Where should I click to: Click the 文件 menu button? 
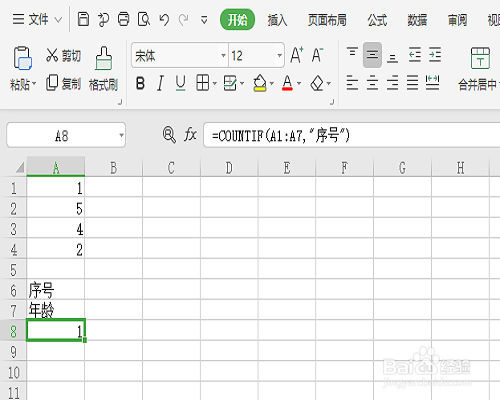pyautogui.click(x=31, y=20)
